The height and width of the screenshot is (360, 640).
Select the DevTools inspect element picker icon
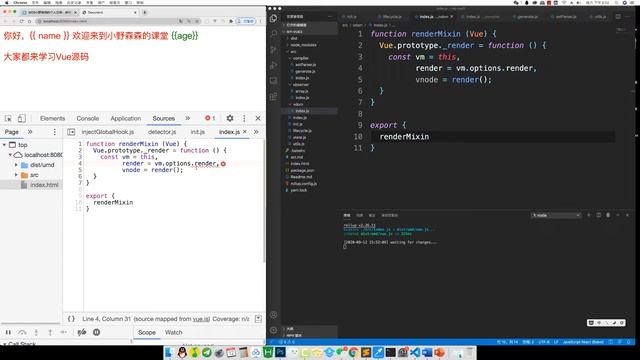(x=8, y=118)
